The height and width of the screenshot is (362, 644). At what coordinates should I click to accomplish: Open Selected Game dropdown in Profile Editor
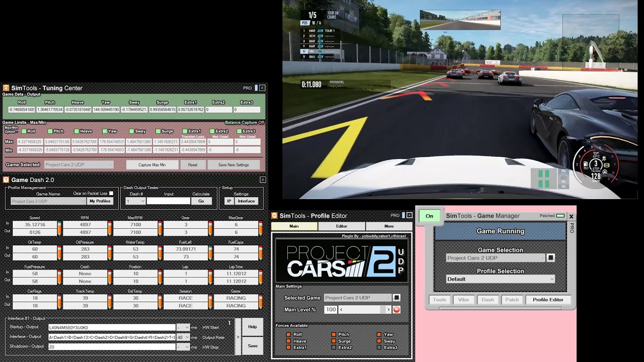pos(358,298)
